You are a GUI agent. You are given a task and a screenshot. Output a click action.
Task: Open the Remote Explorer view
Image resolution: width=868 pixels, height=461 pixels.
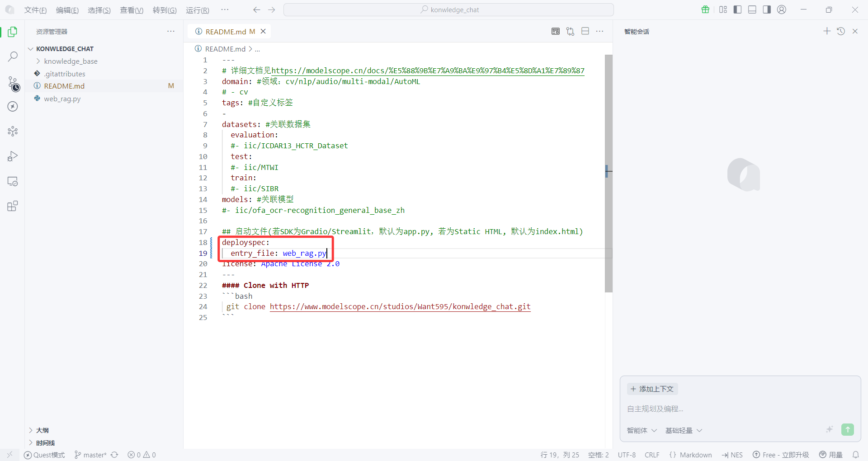click(13, 181)
